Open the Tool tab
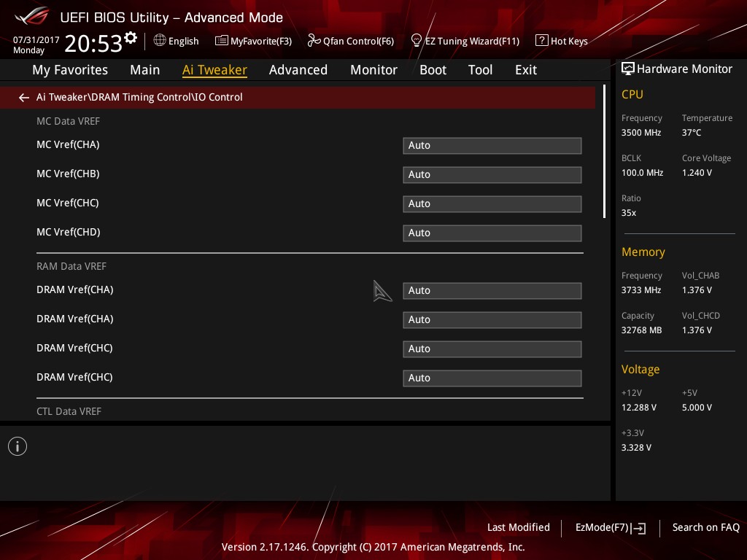 tap(480, 70)
